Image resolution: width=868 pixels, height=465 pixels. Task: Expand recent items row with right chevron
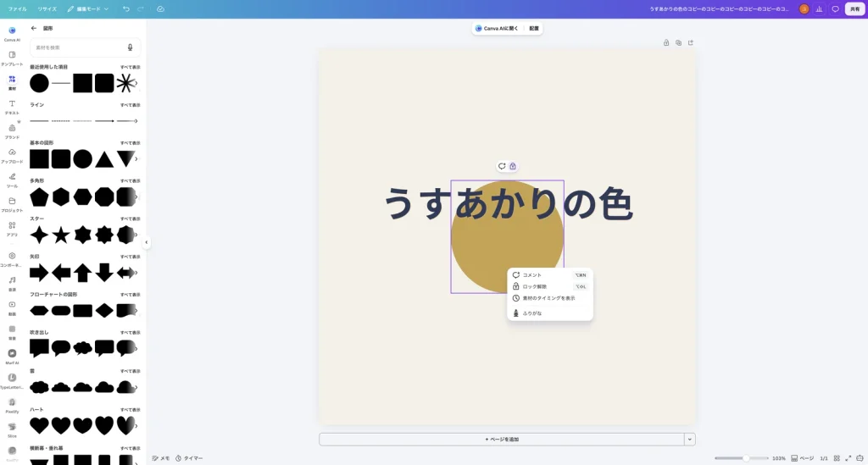(x=136, y=83)
